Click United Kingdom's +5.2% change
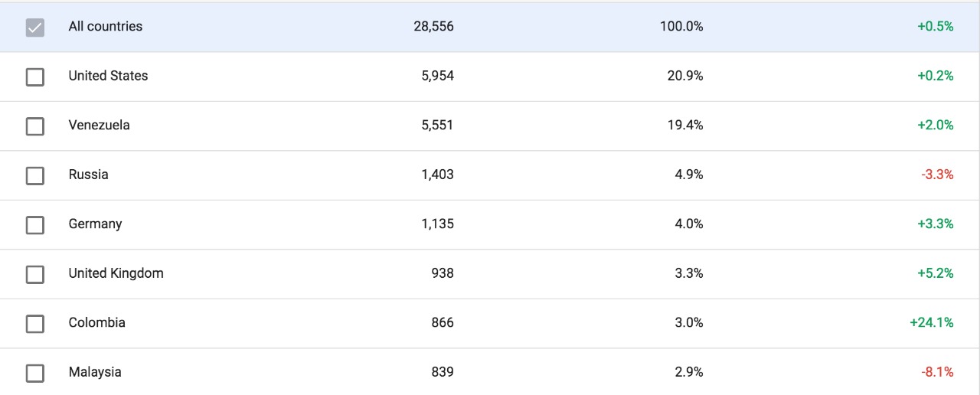 (936, 273)
